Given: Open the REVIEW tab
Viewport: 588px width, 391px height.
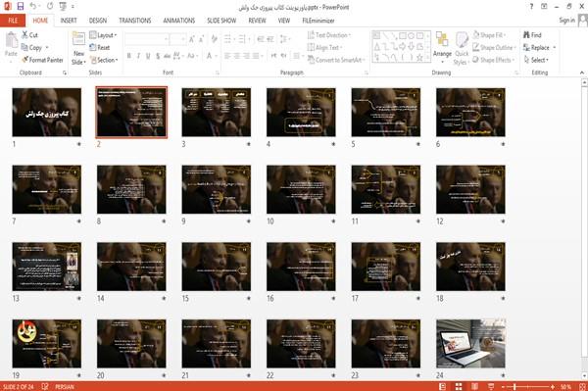Looking at the screenshot, I should [257, 21].
